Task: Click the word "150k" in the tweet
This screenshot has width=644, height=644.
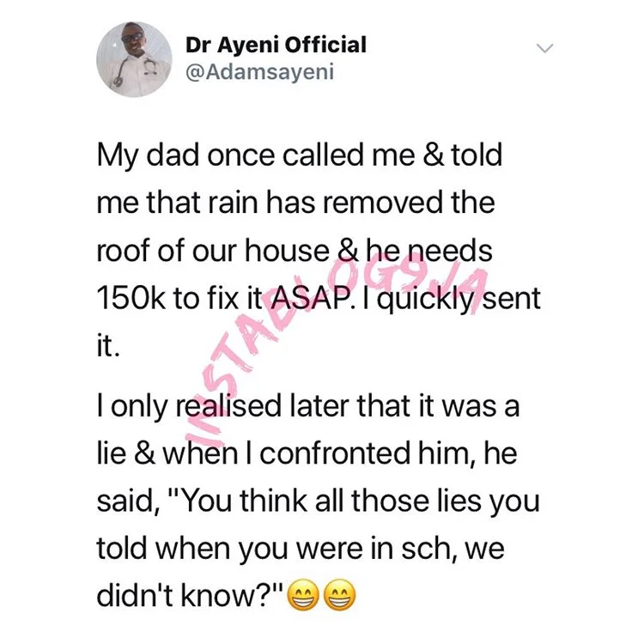Action: coord(131,299)
